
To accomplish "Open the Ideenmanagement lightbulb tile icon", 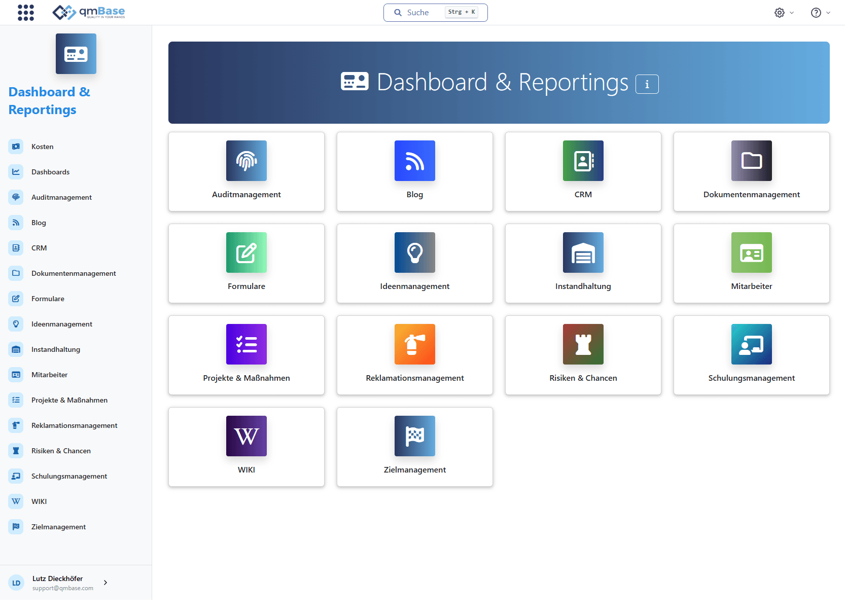I will [x=415, y=252].
